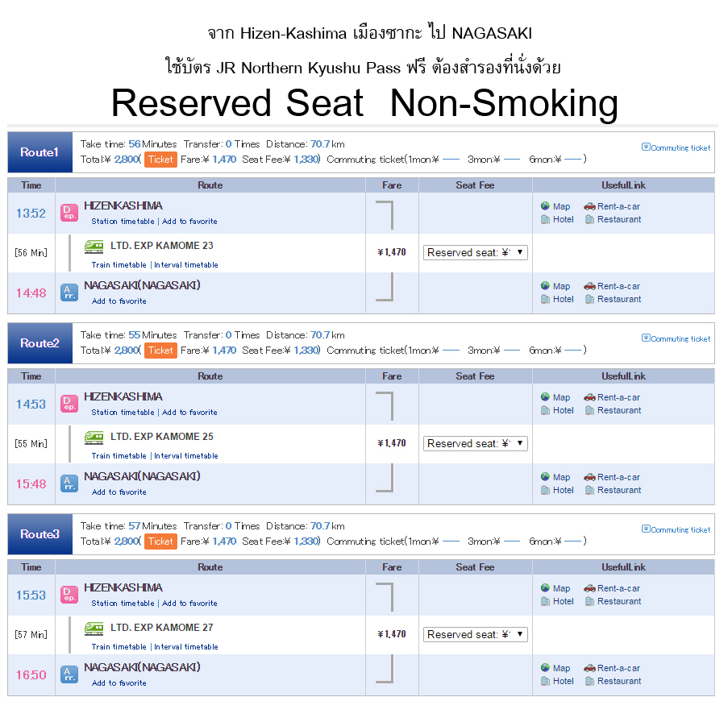Image resolution: width=728 pixels, height=722 pixels.
Task: Click Map globe icon for Route3 Nagasaki arrival
Action: 546,668
